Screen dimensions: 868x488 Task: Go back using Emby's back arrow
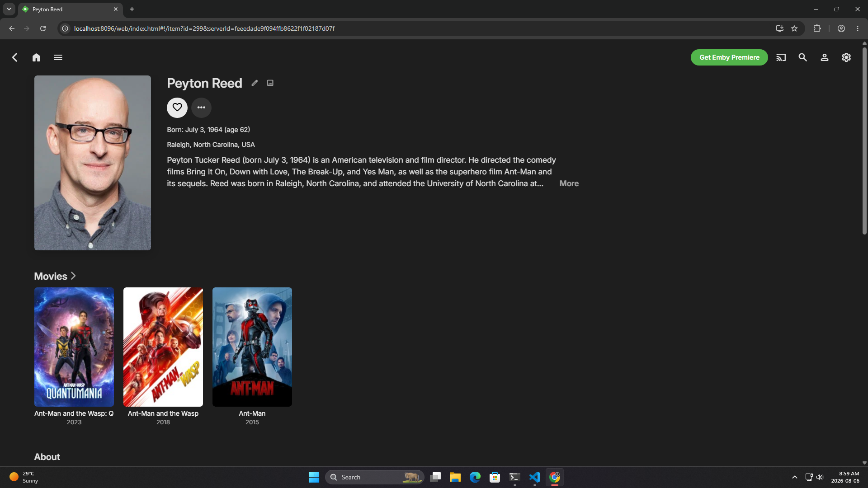[14, 57]
